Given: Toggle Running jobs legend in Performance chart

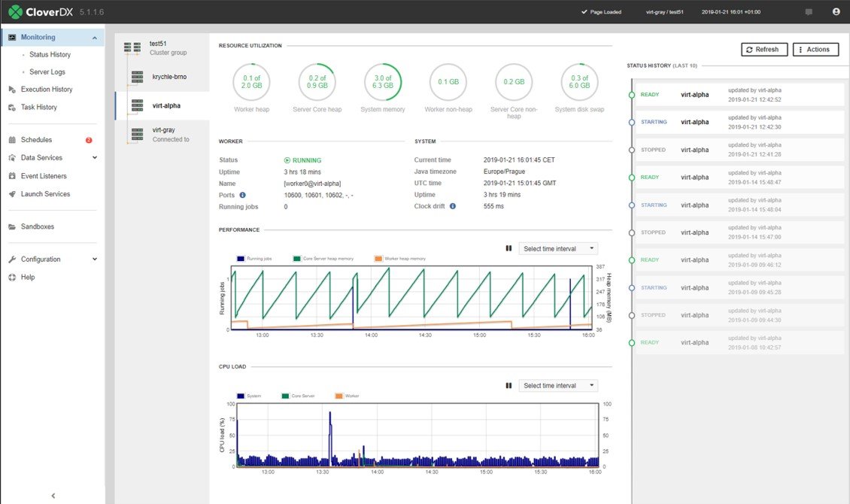Looking at the screenshot, I should point(254,259).
